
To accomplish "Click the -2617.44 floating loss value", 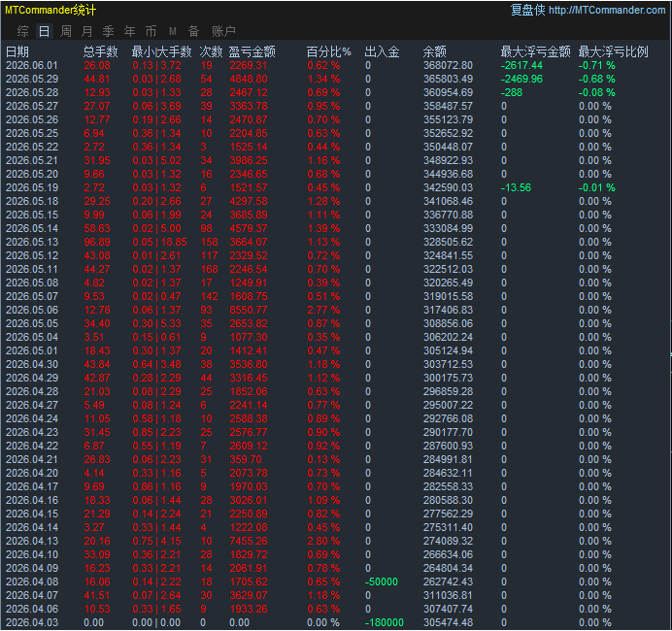I will (522, 66).
